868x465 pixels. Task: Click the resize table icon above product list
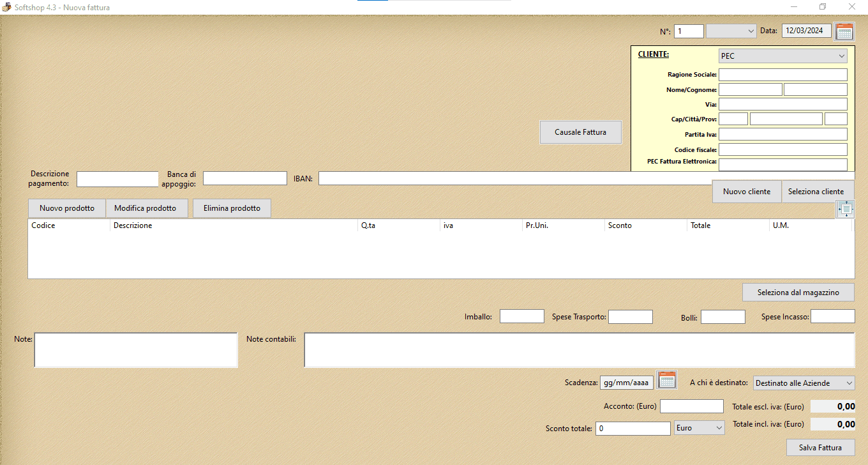(845, 209)
